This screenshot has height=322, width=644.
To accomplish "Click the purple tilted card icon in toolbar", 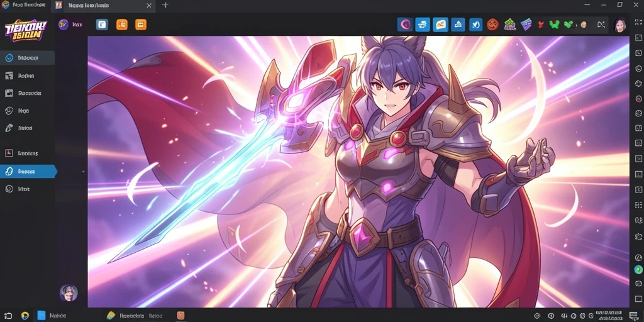I will [x=526, y=25].
